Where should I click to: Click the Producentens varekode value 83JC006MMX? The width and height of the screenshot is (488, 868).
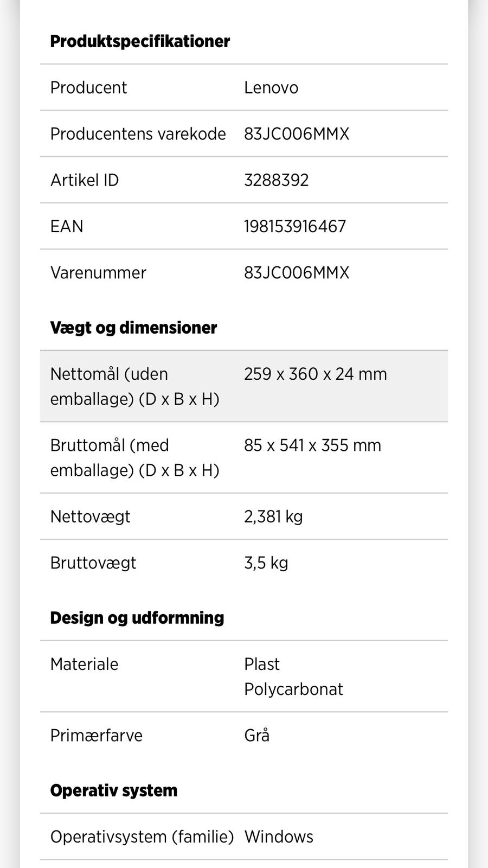(296, 134)
